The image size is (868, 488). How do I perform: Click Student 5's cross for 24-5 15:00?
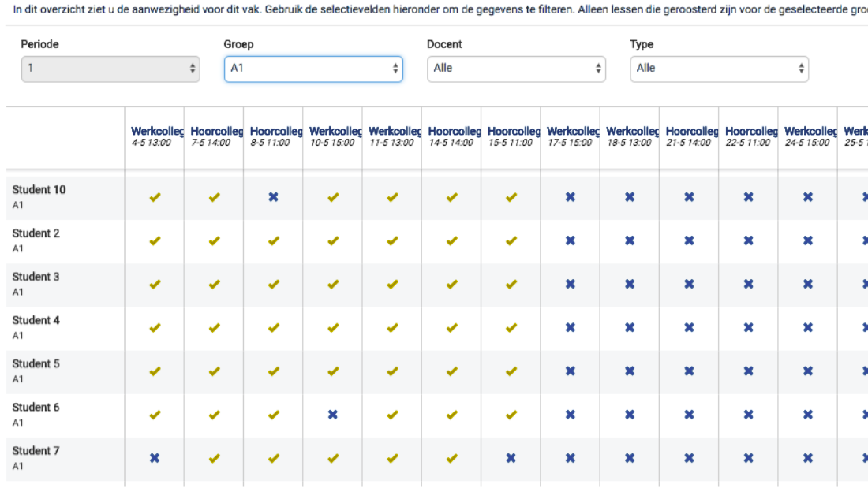pyautogui.click(x=808, y=371)
